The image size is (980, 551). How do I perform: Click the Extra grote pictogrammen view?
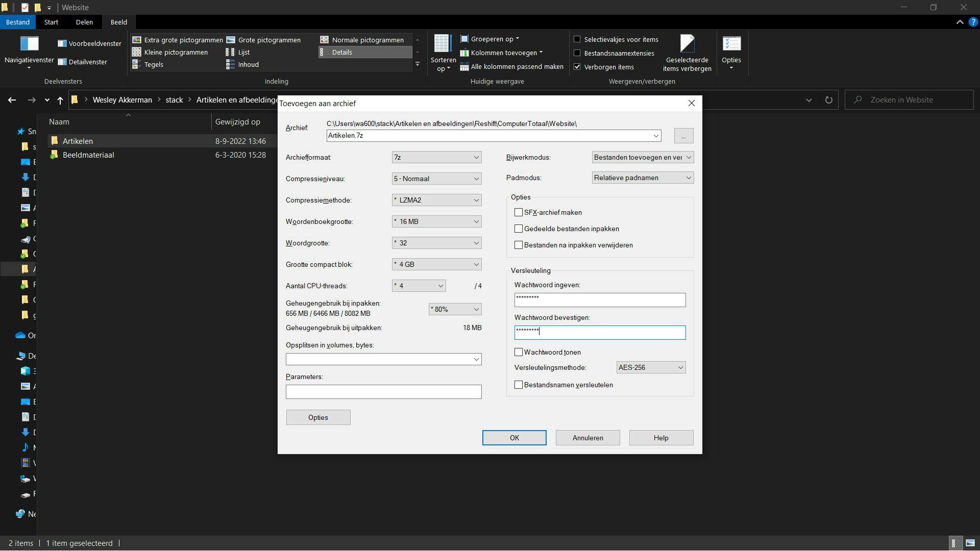click(x=178, y=40)
